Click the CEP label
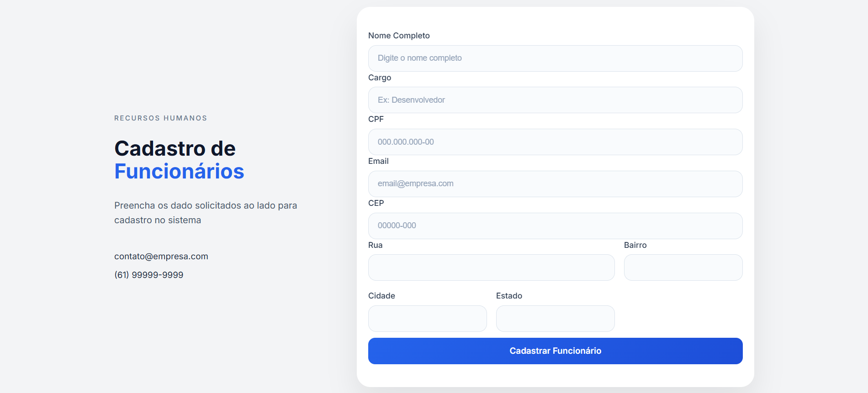 [x=376, y=203]
